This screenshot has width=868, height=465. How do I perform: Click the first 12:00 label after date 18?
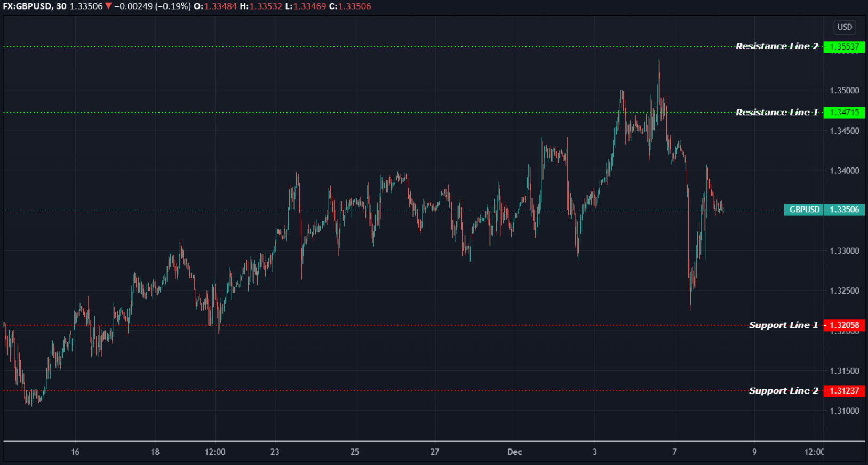(215, 452)
